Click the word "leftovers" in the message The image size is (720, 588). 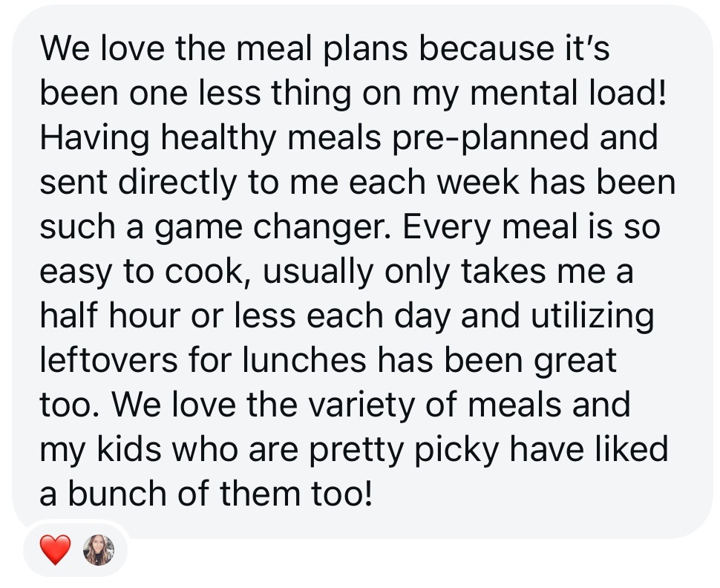[108, 360]
